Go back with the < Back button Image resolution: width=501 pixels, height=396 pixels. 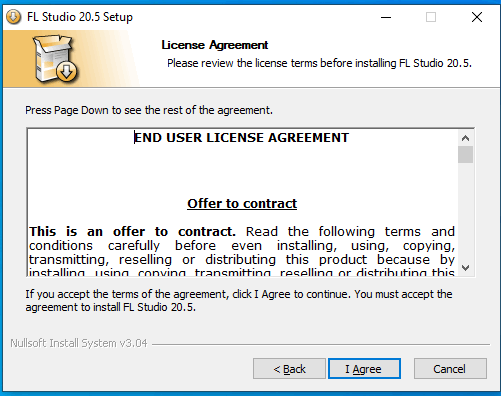[289, 369]
